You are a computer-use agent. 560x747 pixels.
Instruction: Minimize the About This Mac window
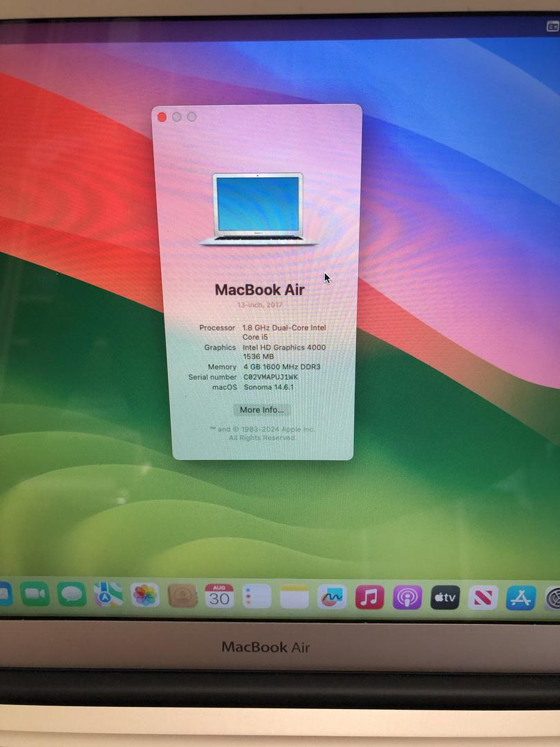pos(177,117)
